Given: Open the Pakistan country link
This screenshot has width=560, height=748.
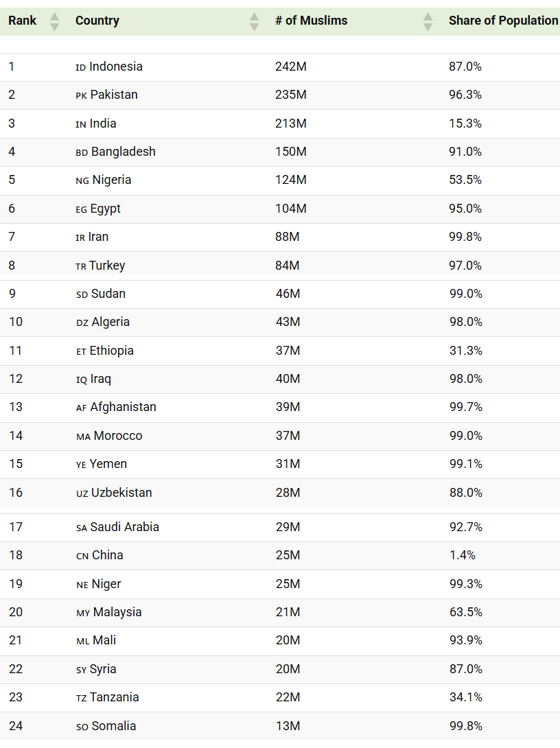Looking at the screenshot, I should pyautogui.click(x=114, y=95).
